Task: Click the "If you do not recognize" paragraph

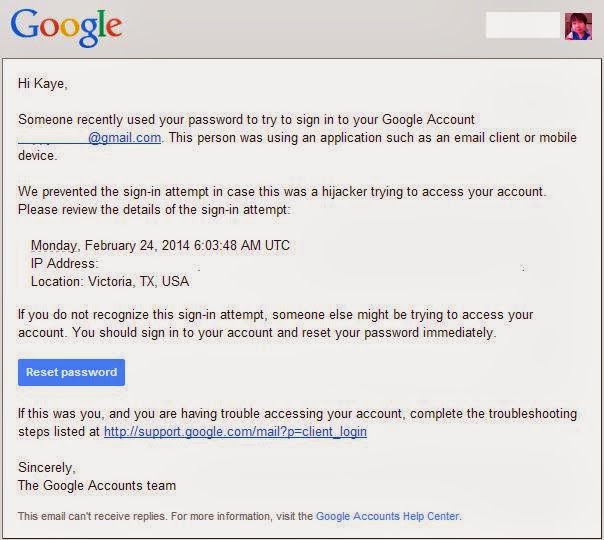Action: 275,324
